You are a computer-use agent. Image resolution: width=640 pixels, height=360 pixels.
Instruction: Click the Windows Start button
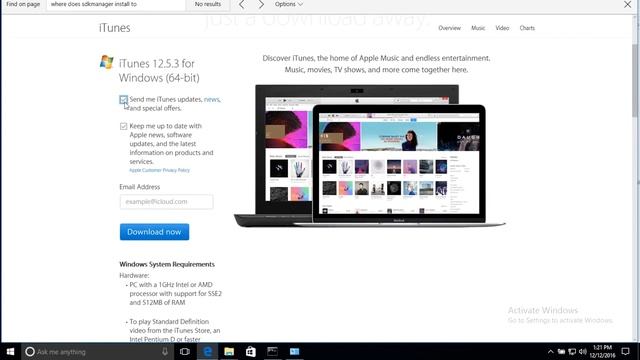pos(10,351)
